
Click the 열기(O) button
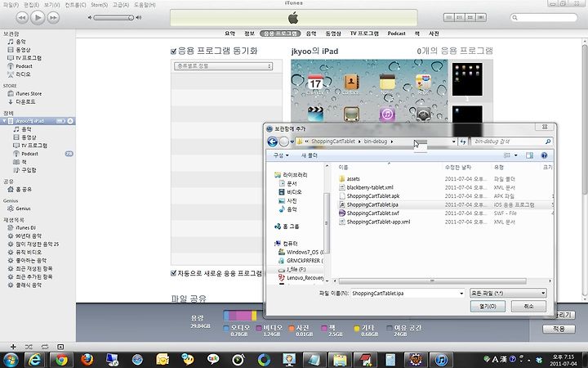point(488,307)
